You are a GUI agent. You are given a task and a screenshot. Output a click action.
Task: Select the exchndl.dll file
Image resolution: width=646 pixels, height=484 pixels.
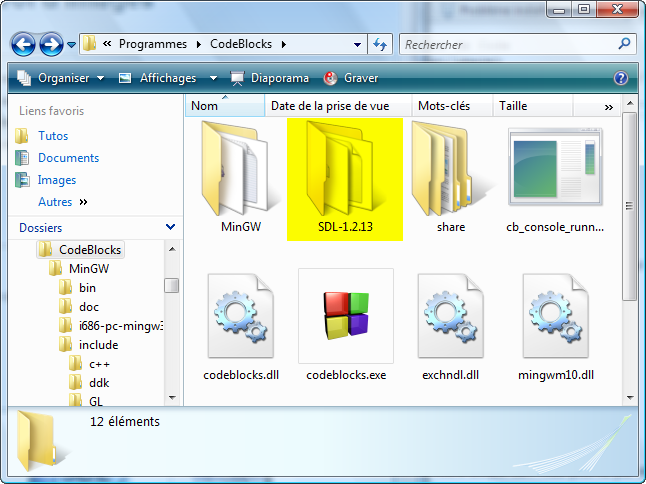451,327
